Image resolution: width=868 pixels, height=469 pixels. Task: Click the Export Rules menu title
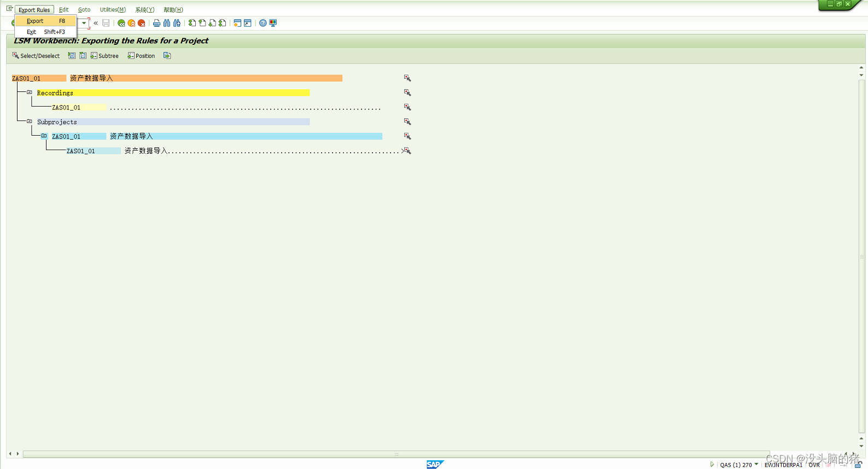tap(34, 10)
